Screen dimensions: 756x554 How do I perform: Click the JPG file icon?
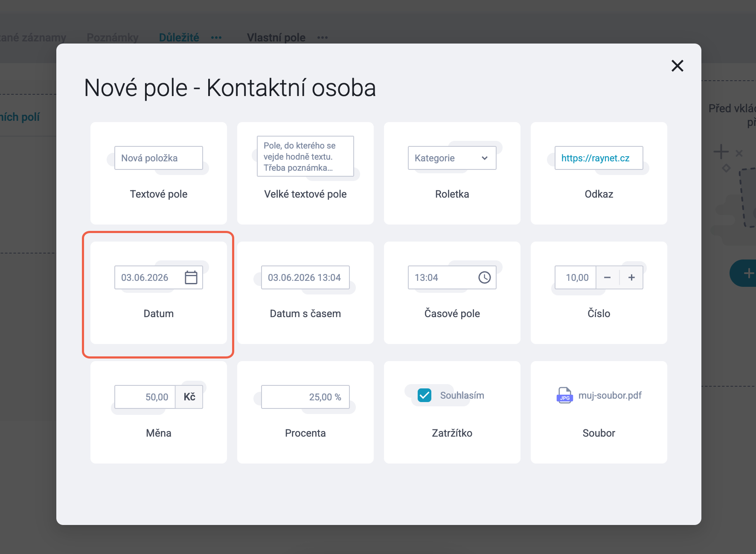[565, 395]
